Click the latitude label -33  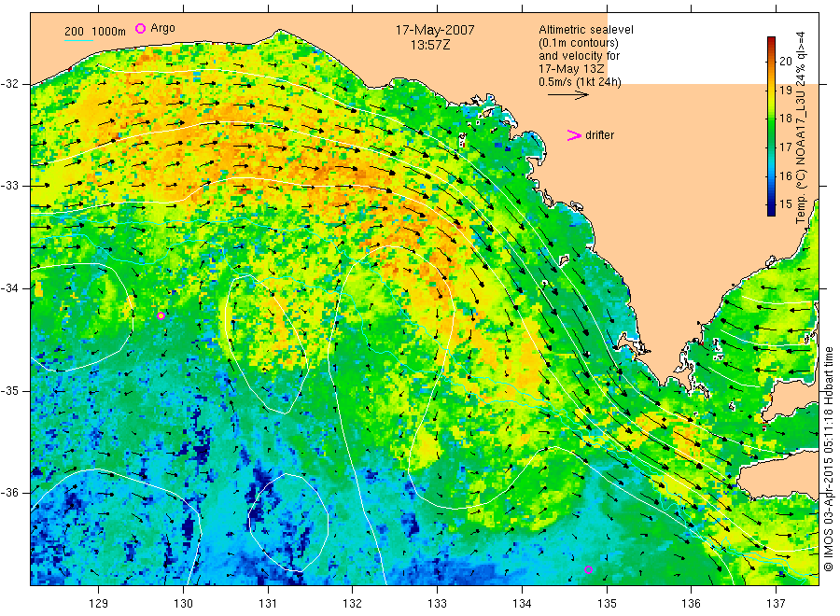(x=9, y=186)
